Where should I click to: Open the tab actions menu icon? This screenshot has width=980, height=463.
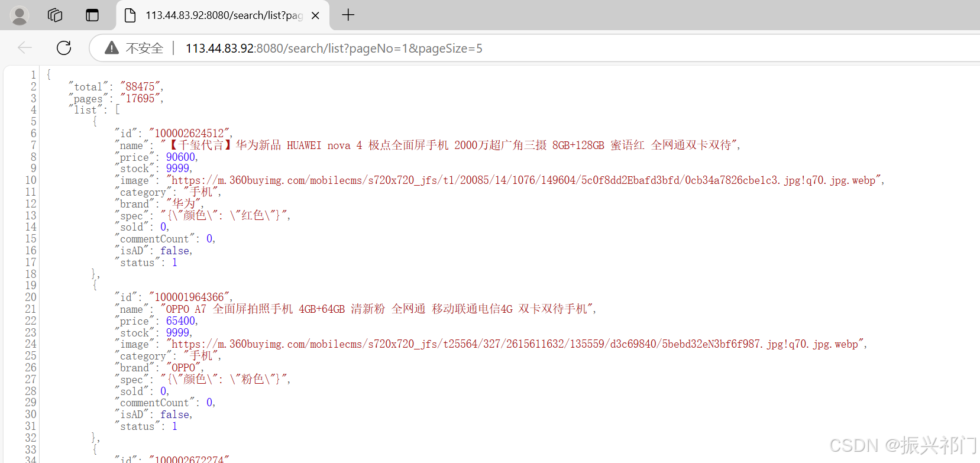pyautogui.click(x=92, y=15)
